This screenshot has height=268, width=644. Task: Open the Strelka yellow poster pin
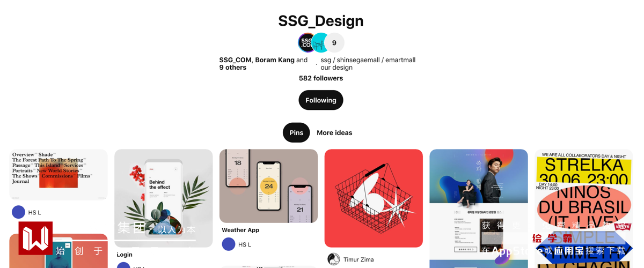(584, 209)
